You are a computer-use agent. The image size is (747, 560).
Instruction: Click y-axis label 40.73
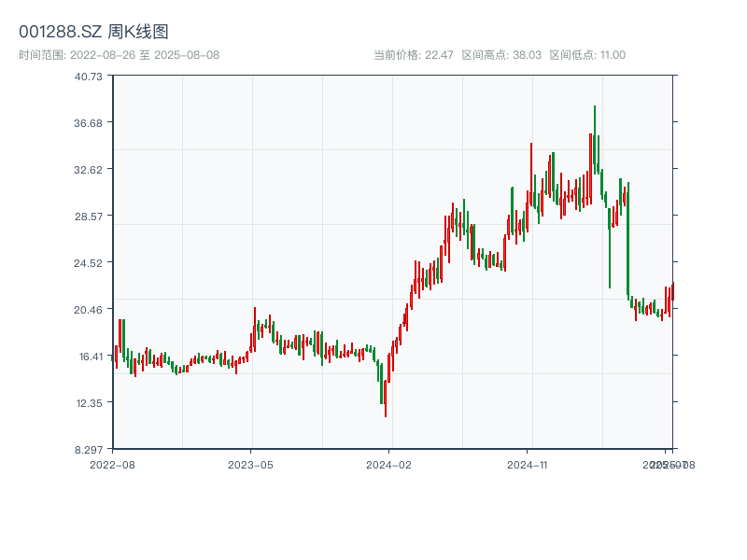click(x=88, y=77)
